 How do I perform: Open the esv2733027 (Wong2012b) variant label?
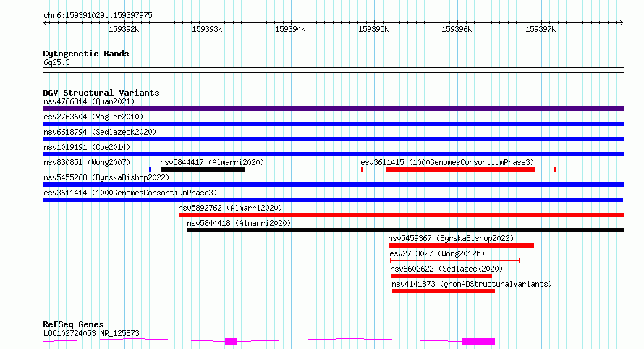click(437, 253)
